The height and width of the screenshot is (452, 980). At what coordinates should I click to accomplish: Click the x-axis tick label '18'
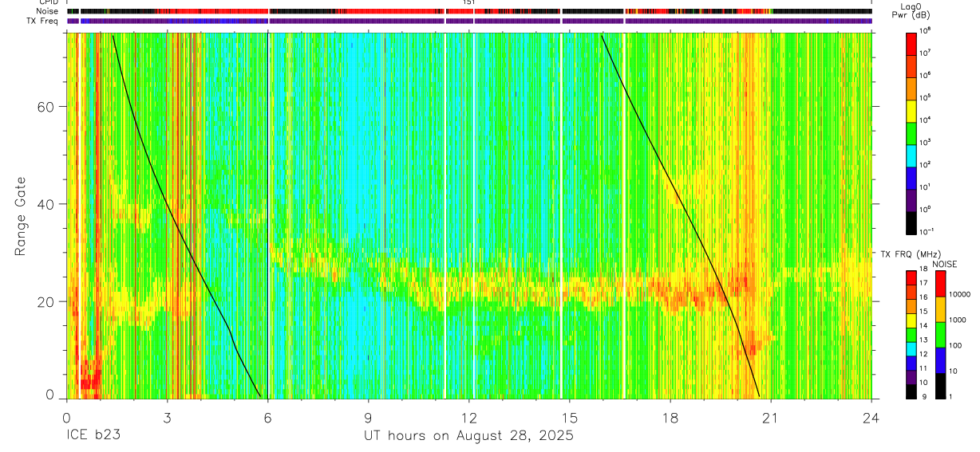tap(670, 417)
